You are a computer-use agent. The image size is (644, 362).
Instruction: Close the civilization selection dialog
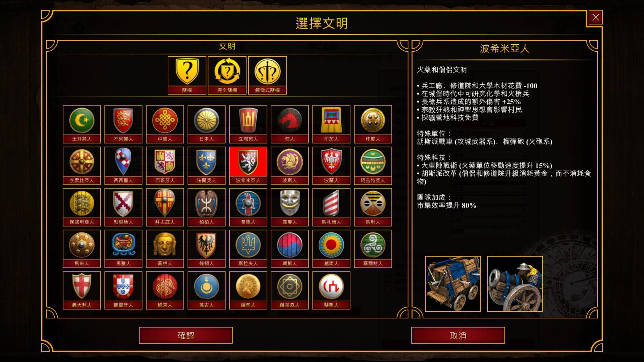[x=596, y=17]
